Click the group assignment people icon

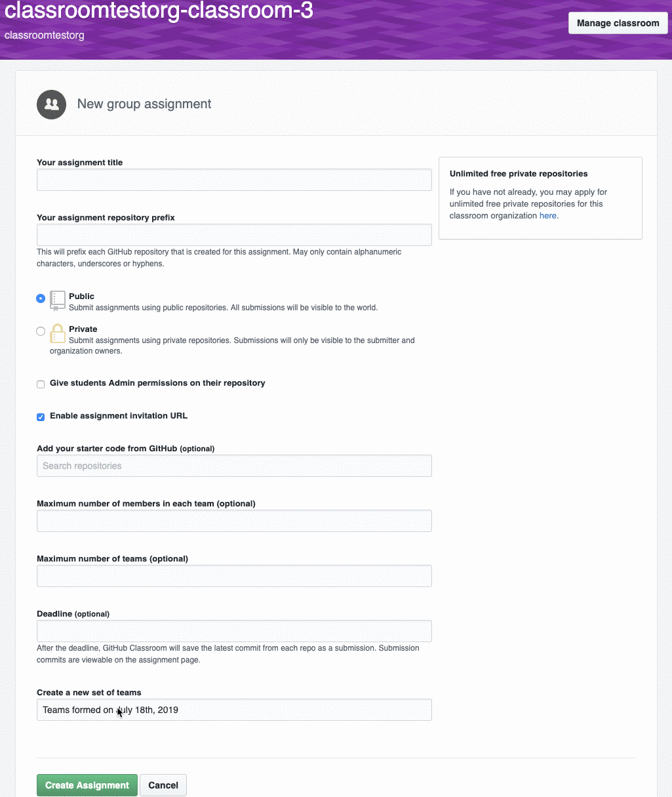[x=51, y=104]
